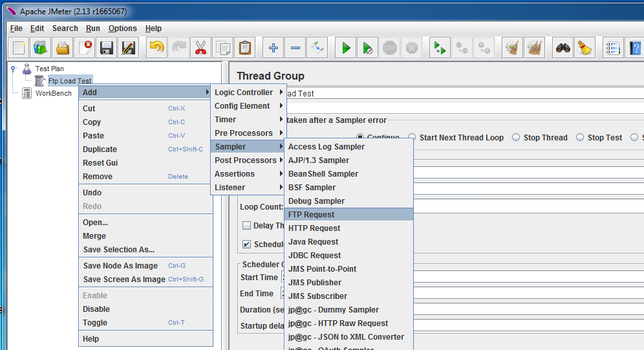Click the Stop test icon
Viewport: 644px width, 350px height.
(x=390, y=48)
